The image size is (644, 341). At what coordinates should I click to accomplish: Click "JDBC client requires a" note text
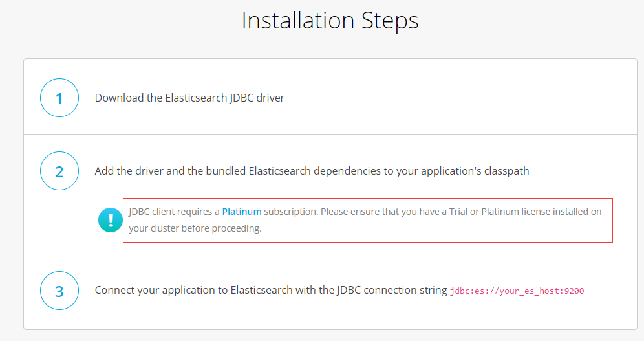pyautogui.click(x=175, y=212)
